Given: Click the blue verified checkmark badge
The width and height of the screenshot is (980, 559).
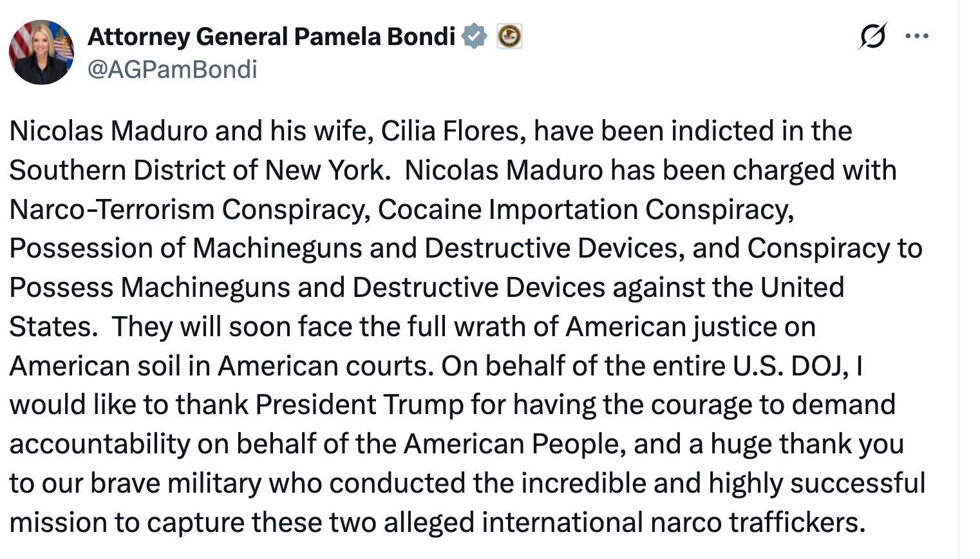Looking at the screenshot, I should pos(475,36).
